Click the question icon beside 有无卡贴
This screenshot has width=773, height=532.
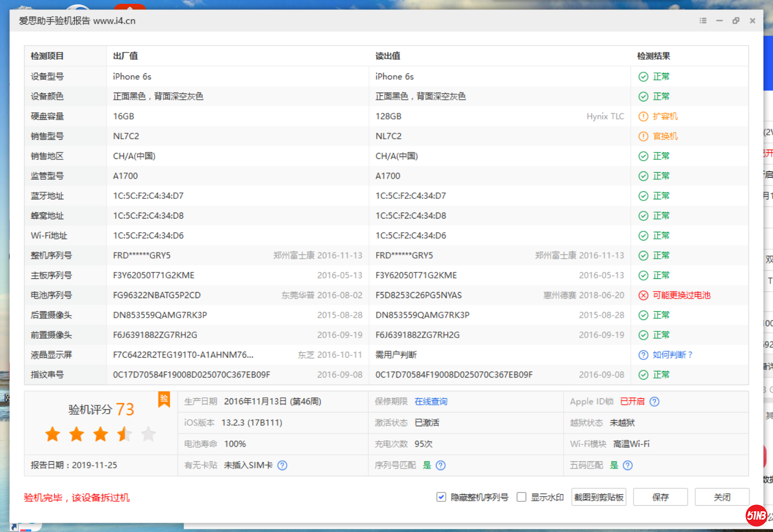point(282,465)
